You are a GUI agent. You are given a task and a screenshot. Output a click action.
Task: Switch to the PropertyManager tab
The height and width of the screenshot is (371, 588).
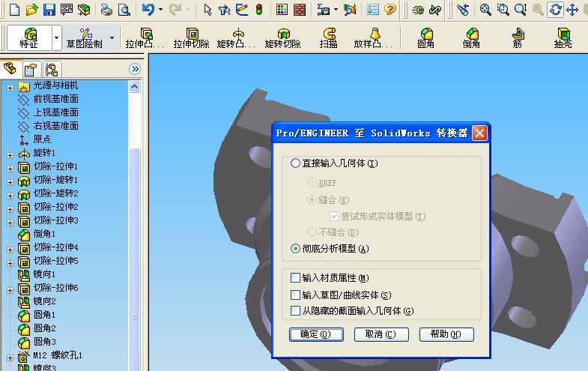click(31, 70)
